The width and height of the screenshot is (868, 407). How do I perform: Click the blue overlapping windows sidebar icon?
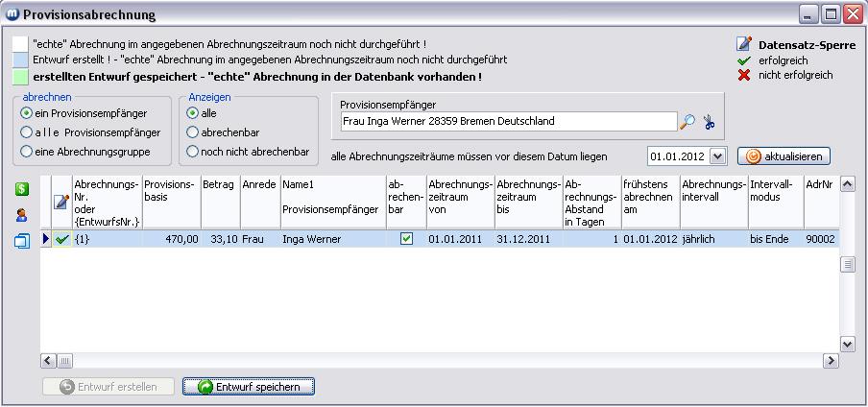click(21, 241)
